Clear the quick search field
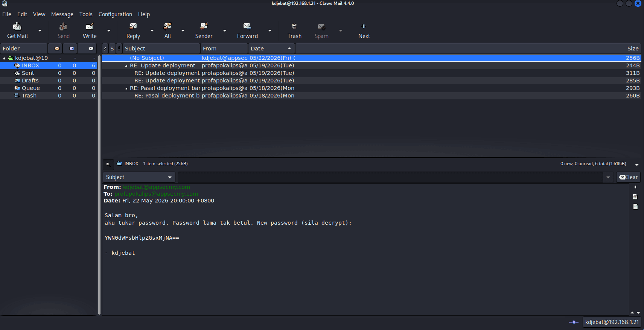 click(628, 177)
